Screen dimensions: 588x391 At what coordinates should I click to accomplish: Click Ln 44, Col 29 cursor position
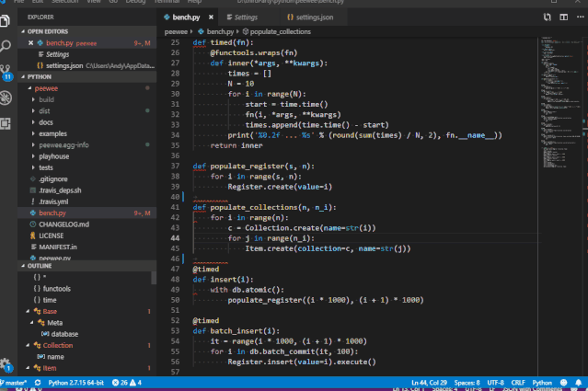429,383
